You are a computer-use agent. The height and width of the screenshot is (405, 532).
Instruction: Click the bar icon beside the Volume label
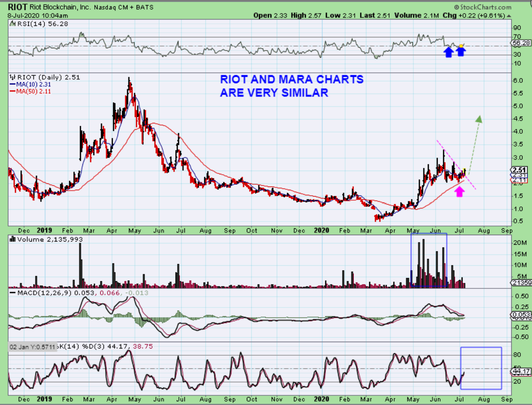pyautogui.click(x=12, y=239)
